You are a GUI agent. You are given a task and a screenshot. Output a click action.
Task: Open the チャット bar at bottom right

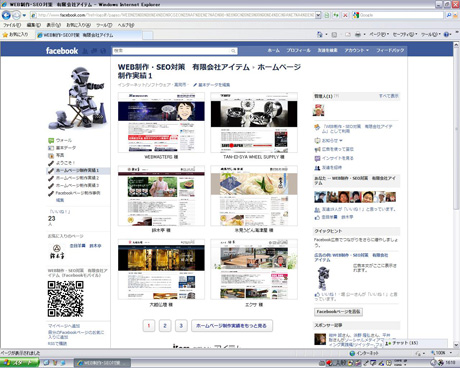point(416,343)
